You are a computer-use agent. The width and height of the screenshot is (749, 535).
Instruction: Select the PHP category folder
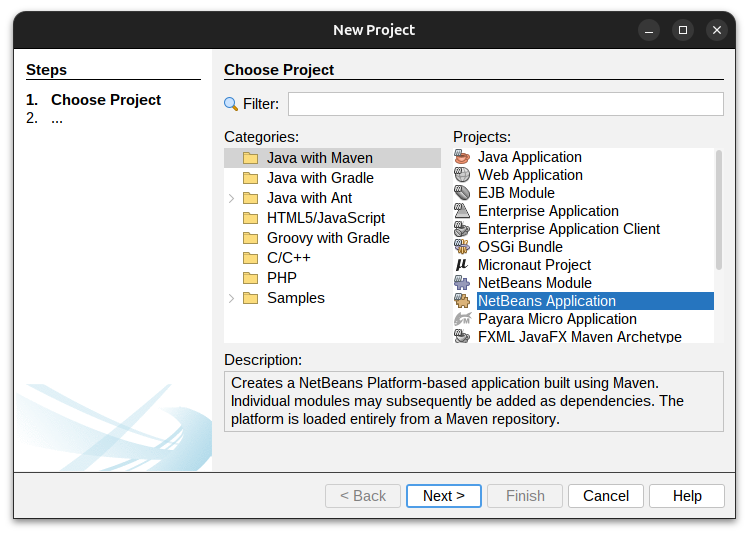281,278
